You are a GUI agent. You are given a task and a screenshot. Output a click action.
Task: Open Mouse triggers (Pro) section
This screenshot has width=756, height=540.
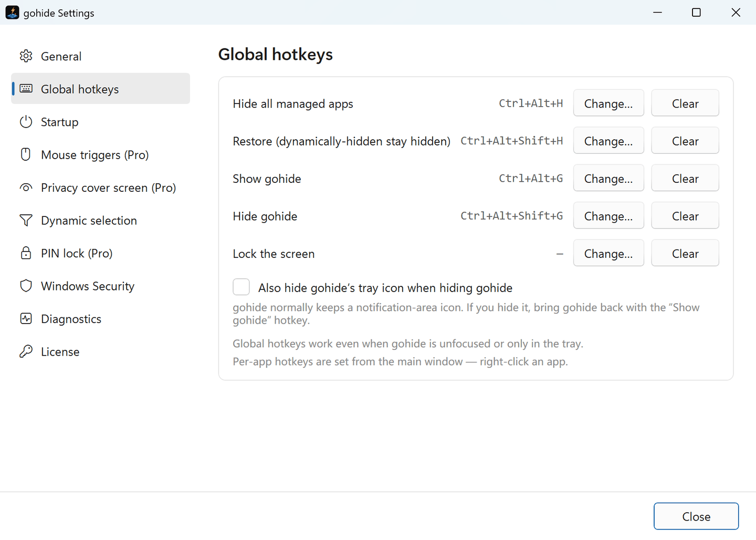click(x=100, y=154)
